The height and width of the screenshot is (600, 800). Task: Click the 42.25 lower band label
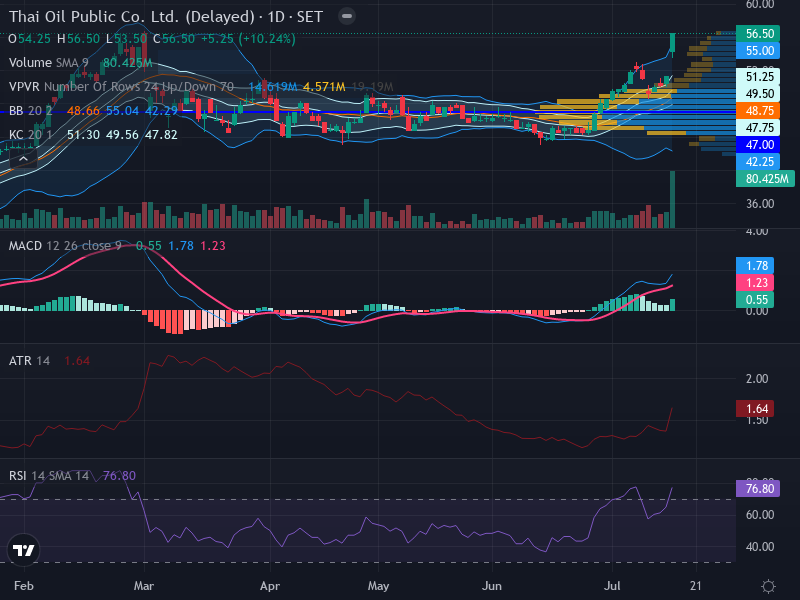tap(758, 162)
